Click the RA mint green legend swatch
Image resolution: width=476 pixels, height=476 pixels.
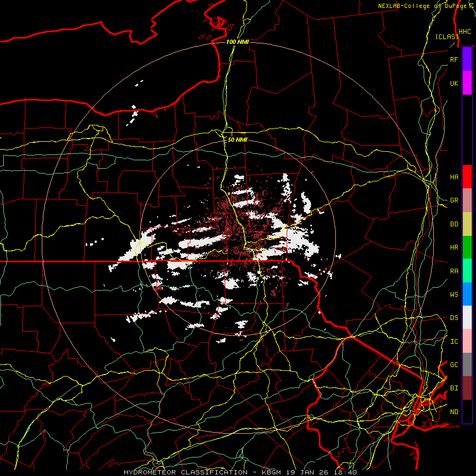point(467,270)
